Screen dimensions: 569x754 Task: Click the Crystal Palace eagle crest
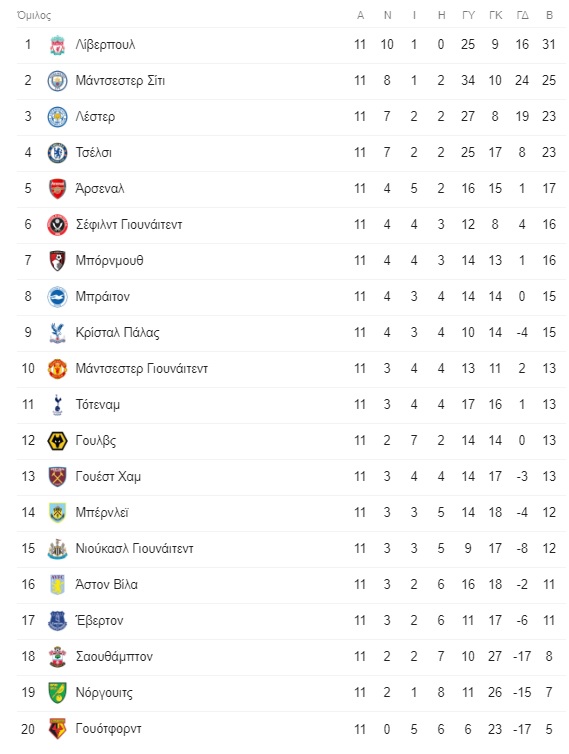[57, 333]
